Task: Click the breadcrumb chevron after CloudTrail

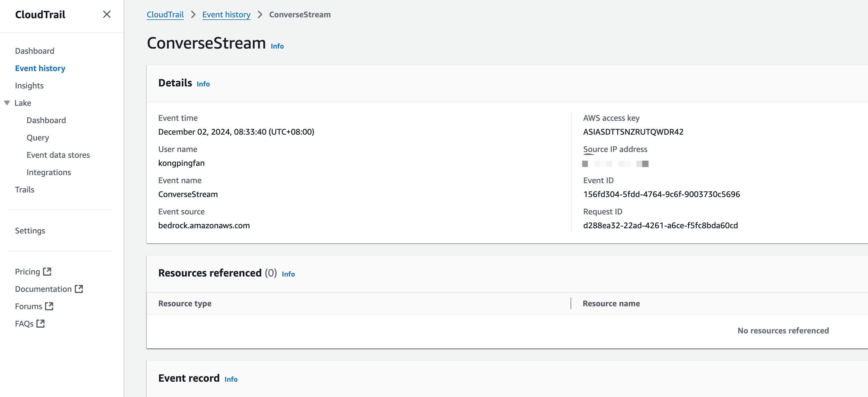Action: pos(193,14)
